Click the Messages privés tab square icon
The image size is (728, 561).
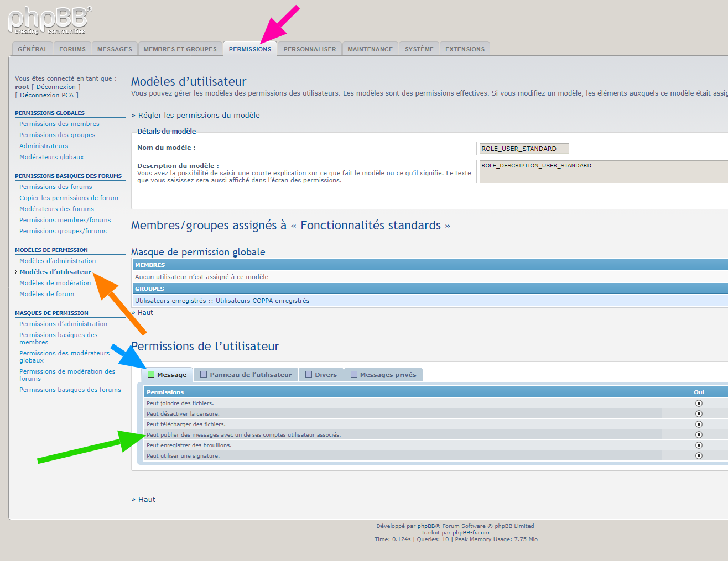pyautogui.click(x=354, y=374)
